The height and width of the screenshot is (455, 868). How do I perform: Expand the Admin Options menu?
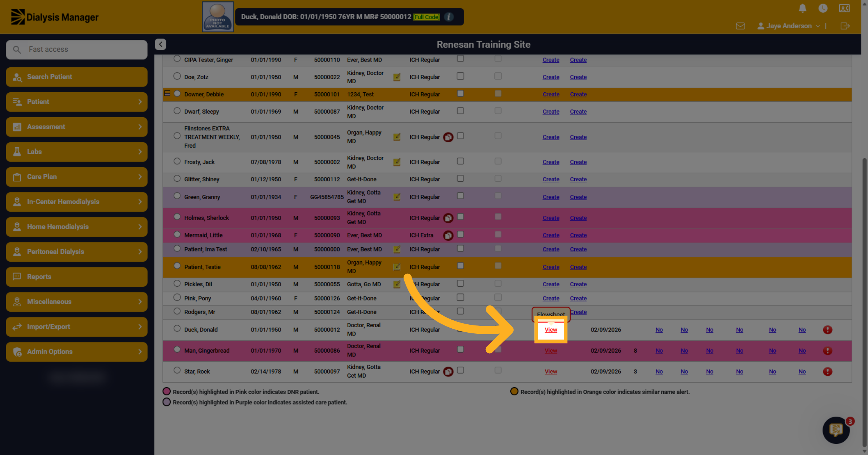pyautogui.click(x=77, y=351)
